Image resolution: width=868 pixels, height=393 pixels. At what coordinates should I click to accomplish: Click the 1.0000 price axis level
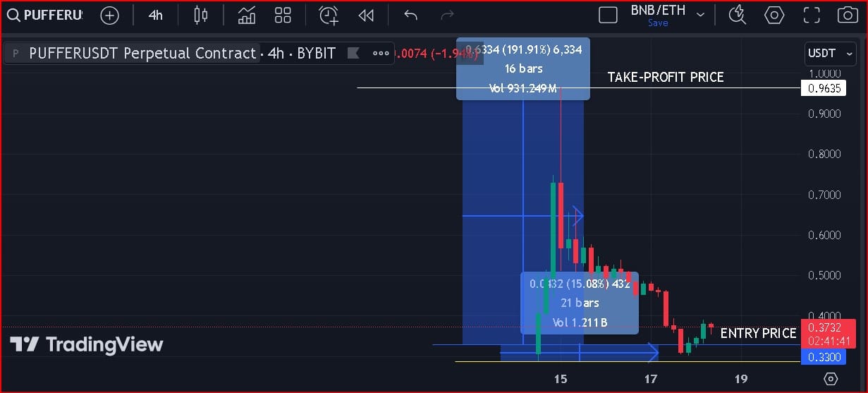click(824, 73)
